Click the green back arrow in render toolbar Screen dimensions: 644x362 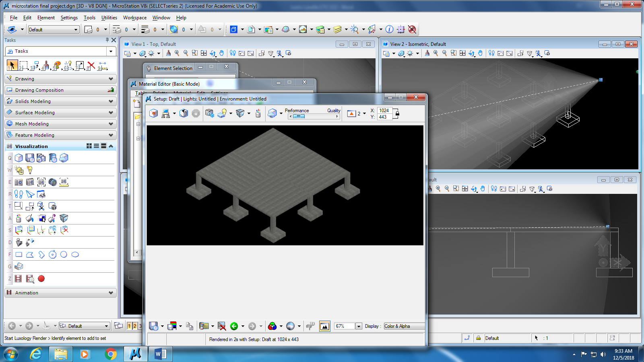(x=234, y=326)
